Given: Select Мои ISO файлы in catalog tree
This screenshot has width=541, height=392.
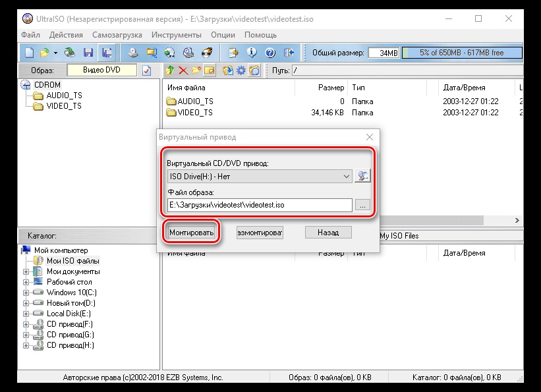Looking at the screenshot, I should [72, 261].
